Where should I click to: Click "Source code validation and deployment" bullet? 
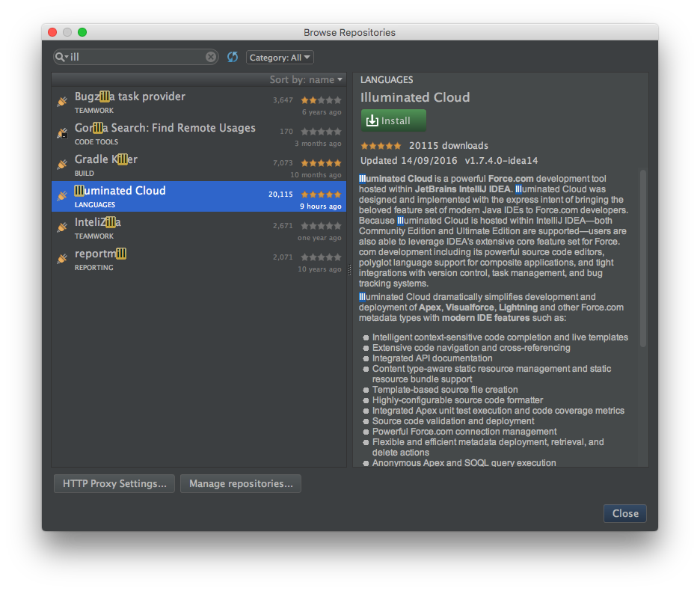click(x=453, y=421)
